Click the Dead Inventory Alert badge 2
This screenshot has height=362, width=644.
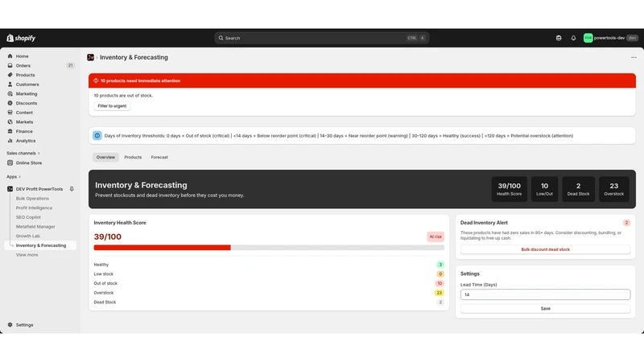coord(626,223)
